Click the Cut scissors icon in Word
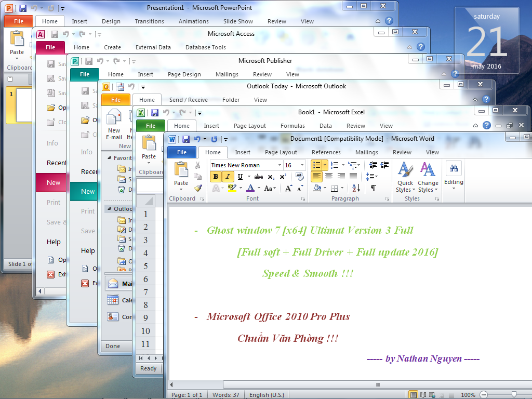532x399 pixels. coord(197,165)
